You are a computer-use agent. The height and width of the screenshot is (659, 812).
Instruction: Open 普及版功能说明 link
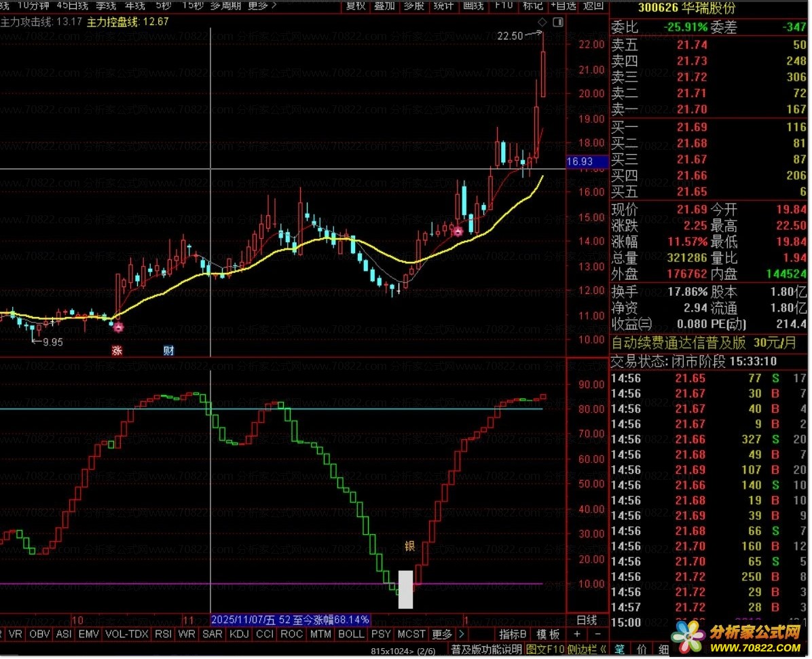pyautogui.click(x=487, y=649)
